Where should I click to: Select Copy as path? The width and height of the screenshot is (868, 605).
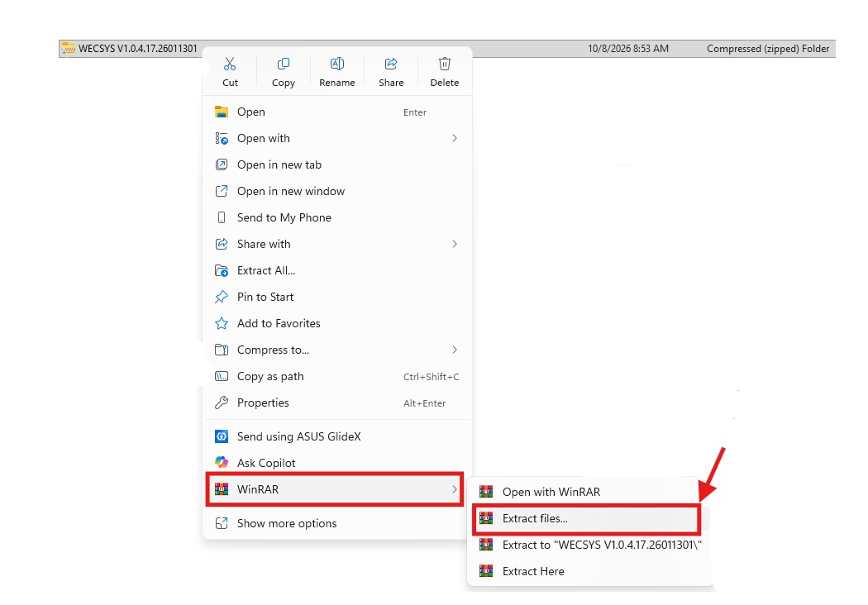(336, 376)
